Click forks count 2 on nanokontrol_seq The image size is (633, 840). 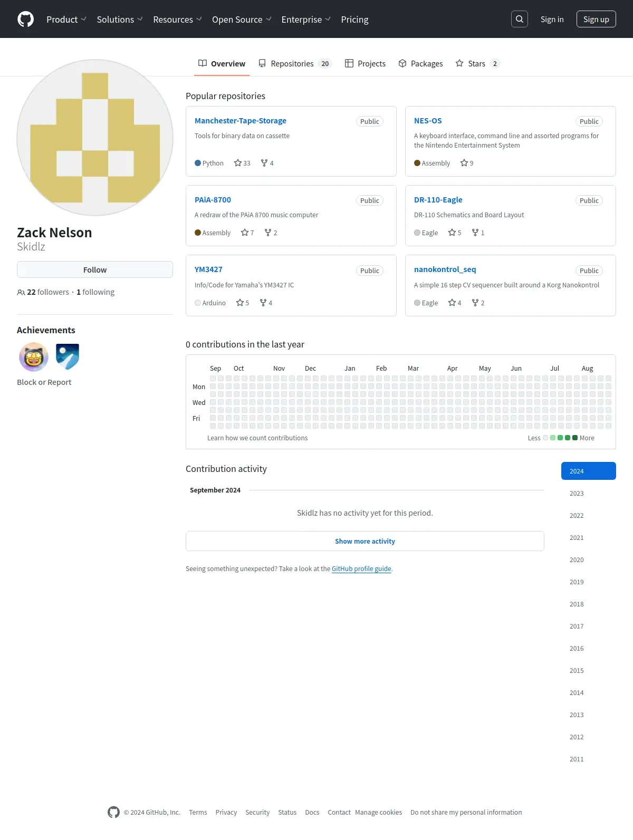point(478,303)
